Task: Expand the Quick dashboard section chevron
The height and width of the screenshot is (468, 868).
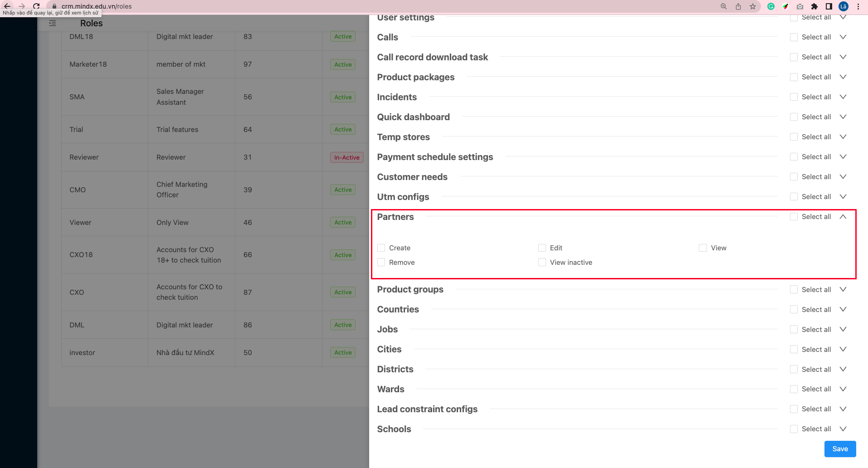Action: (x=843, y=117)
